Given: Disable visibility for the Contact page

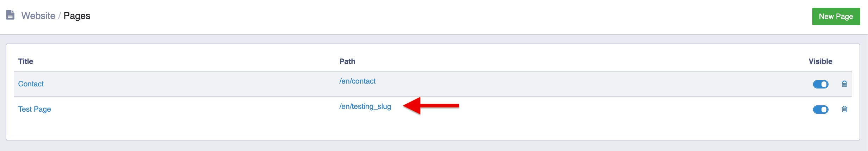Looking at the screenshot, I should click(x=820, y=84).
